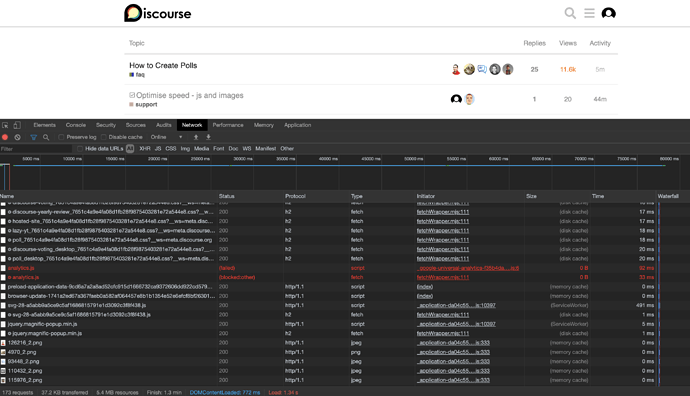Click last avatar on How to Create Polls
690x396 pixels.
[508, 70]
